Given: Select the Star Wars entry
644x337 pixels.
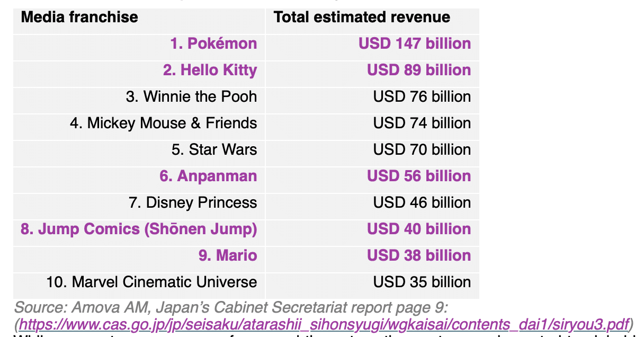Looking at the screenshot, I should point(214,149).
